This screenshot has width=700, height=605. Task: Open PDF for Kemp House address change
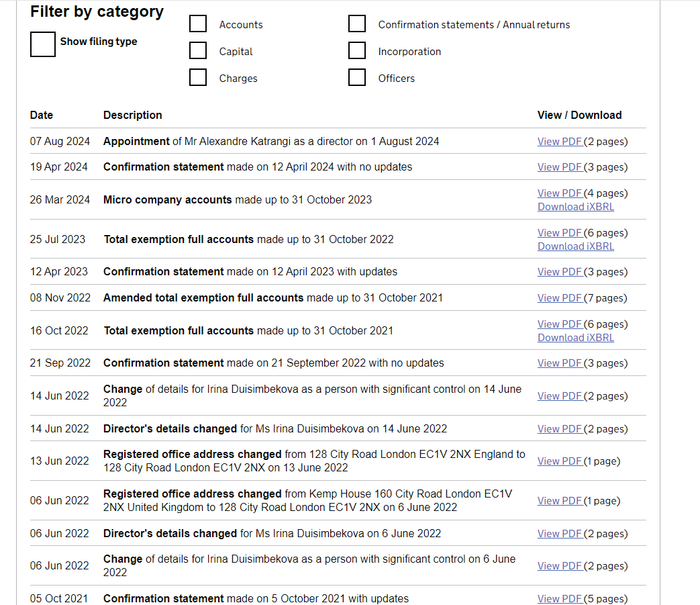tap(560, 501)
